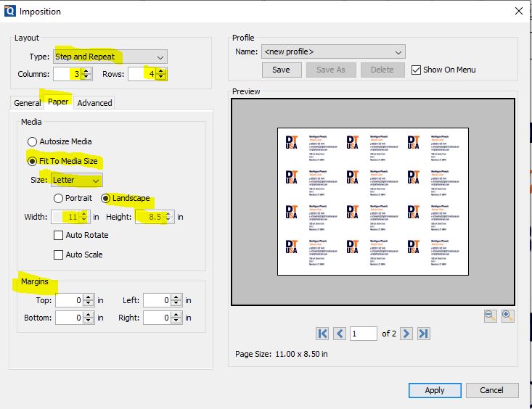
Task: Click the imposed sheet preview thumbnail
Action: [x=373, y=202]
